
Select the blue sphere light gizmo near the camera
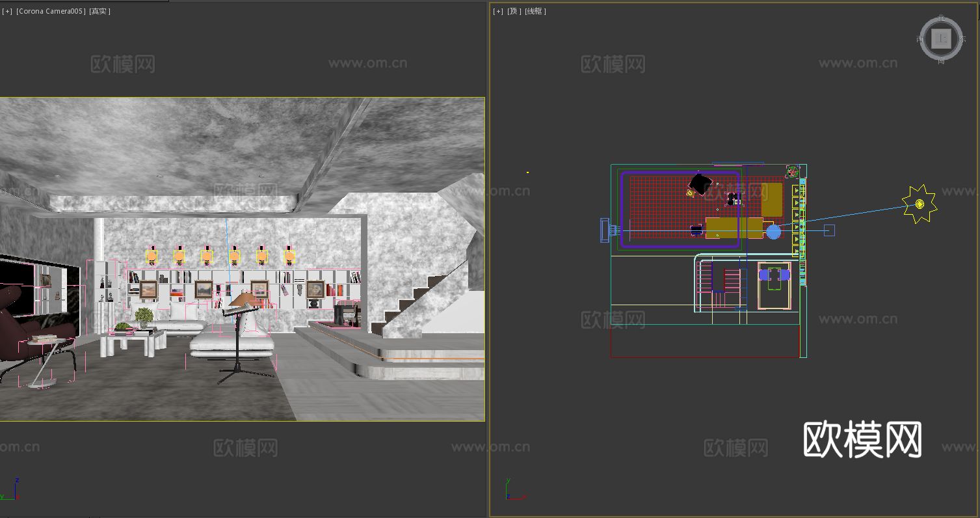pos(774,232)
